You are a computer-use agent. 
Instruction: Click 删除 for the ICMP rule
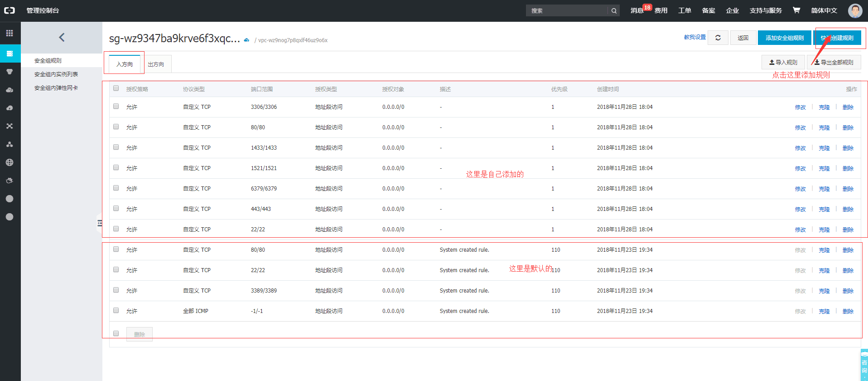848,311
